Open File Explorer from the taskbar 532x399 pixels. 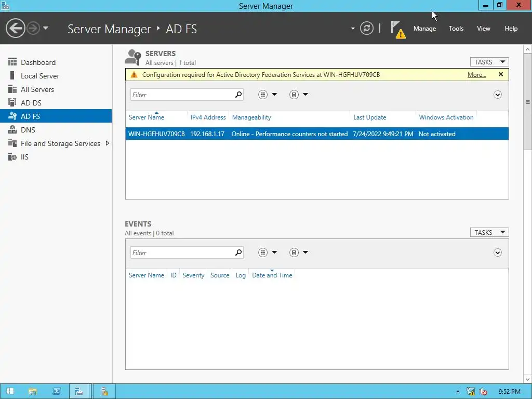point(33,391)
